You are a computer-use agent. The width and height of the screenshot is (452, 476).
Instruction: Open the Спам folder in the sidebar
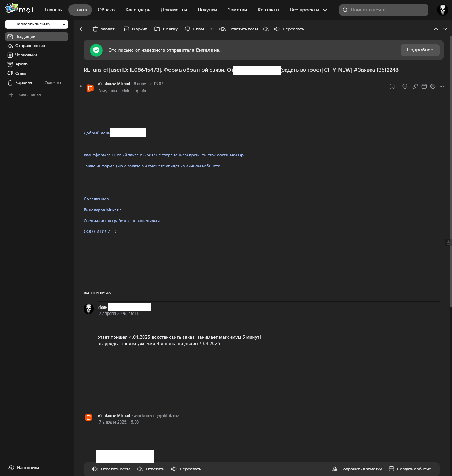(21, 73)
